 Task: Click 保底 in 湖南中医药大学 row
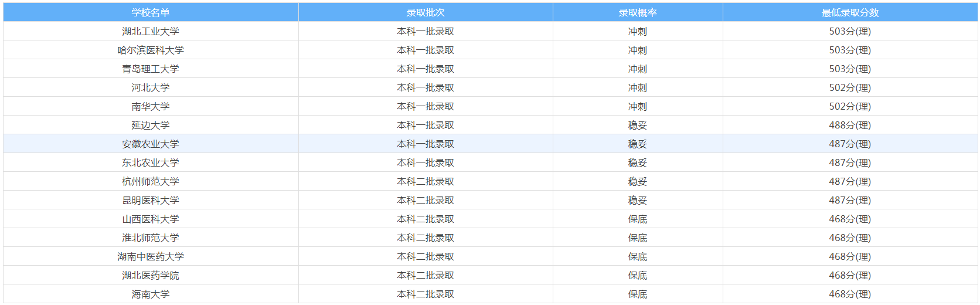click(638, 256)
